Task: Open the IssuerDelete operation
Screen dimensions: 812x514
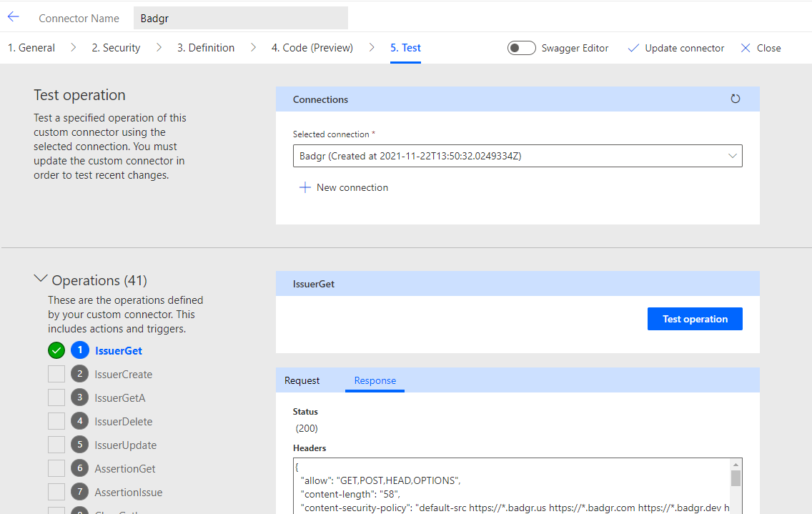Action: [123, 421]
